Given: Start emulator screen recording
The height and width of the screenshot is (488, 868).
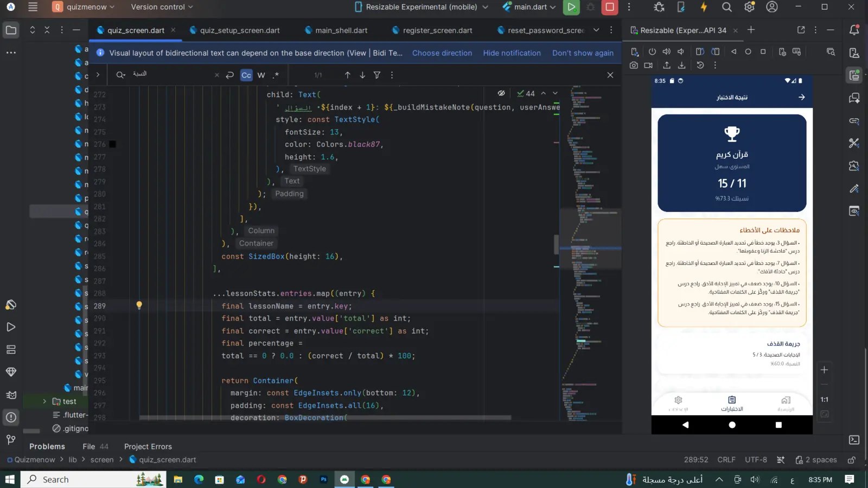Looking at the screenshot, I should pos(648,65).
